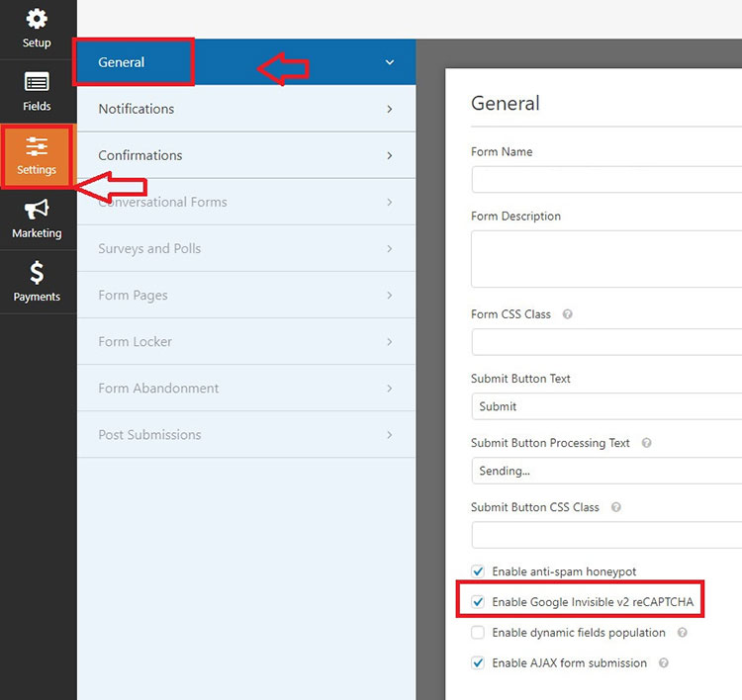Screen dimensions: 742x700
Task: Open the Marketing megaphone icon
Action: coord(37,209)
